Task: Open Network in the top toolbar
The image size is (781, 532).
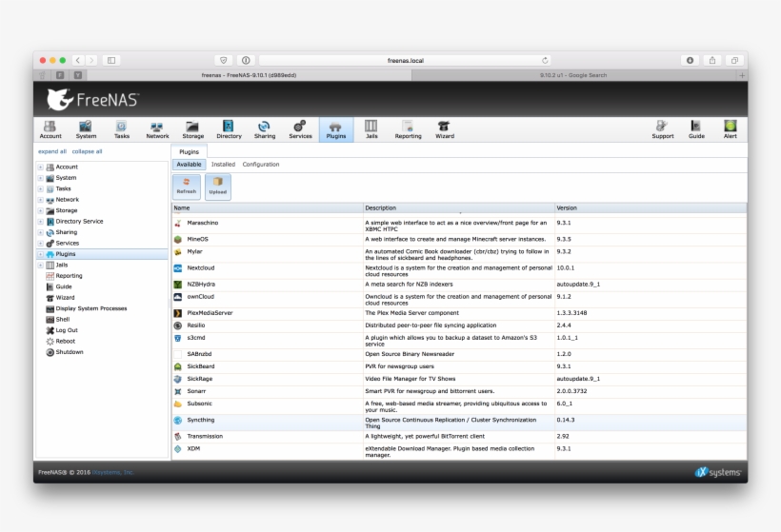Action: (157, 129)
